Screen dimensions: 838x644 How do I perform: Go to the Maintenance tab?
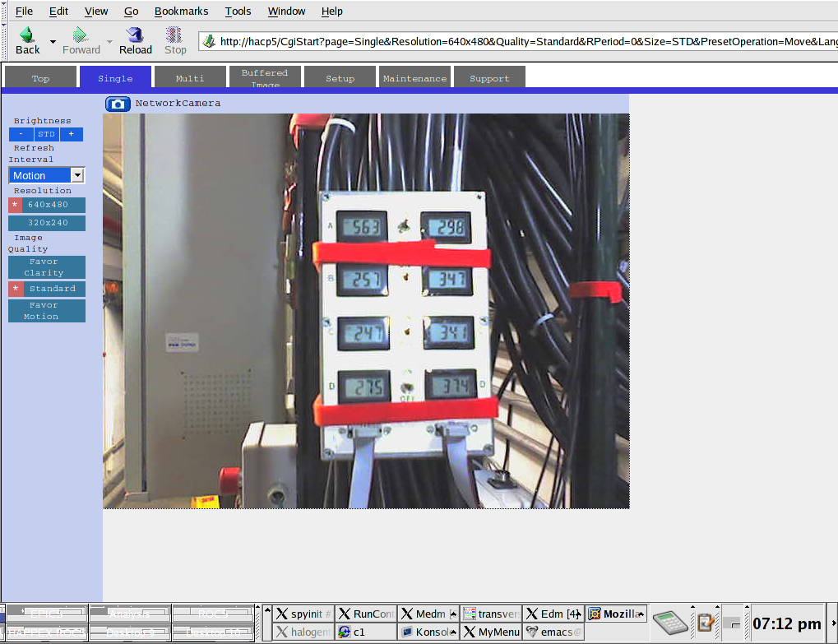(414, 77)
